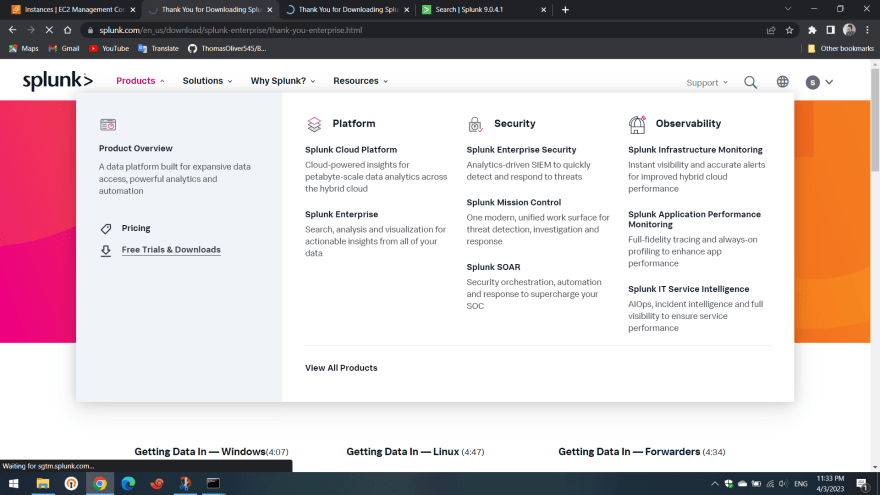The width and height of the screenshot is (880, 495).
Task: Open Microsoft Edge from taskbar
Action: coord(128,483)
